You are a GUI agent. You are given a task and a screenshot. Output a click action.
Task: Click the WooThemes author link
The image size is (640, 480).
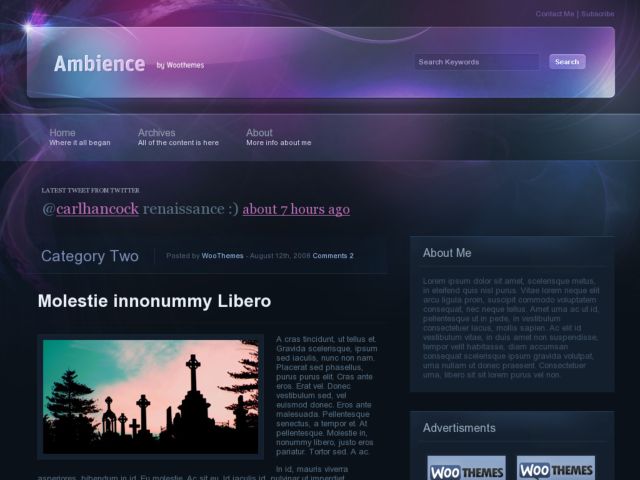(x=222, y=256)
